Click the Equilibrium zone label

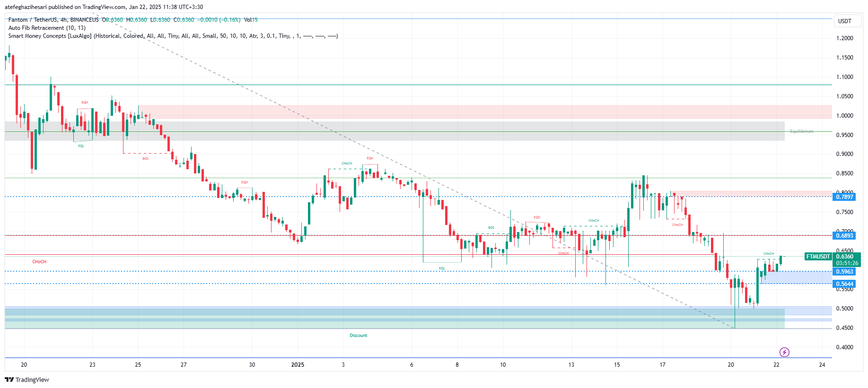802,131
